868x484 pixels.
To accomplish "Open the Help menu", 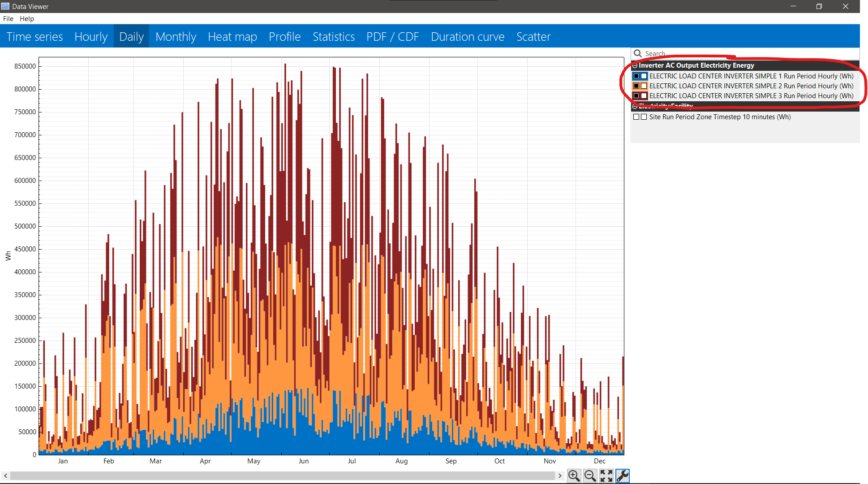I will (27, 19).
